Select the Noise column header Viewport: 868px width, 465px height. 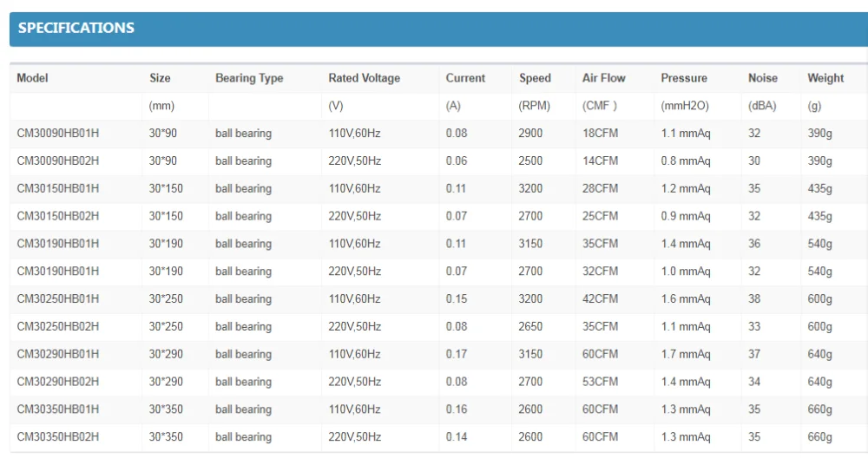tap(763, 78)
